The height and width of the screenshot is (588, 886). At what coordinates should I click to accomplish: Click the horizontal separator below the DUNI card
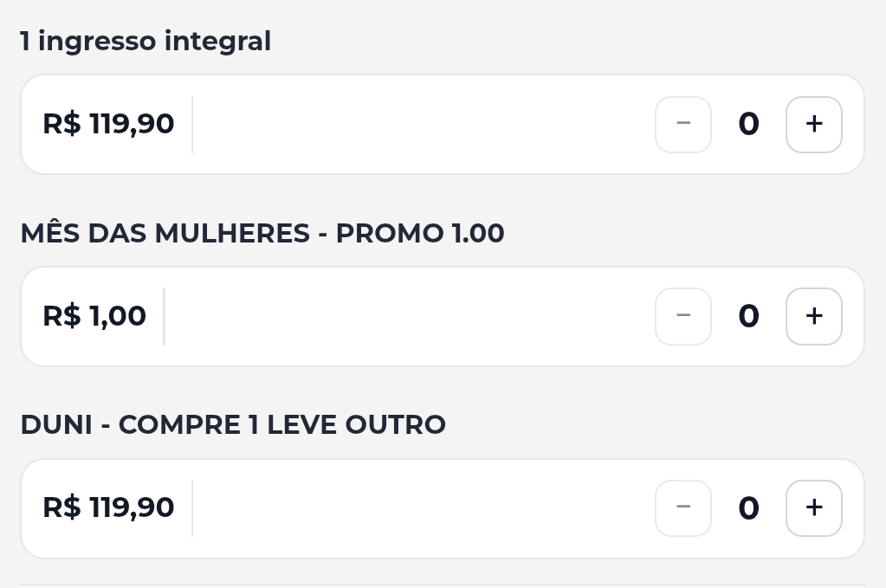coord(442,585)
